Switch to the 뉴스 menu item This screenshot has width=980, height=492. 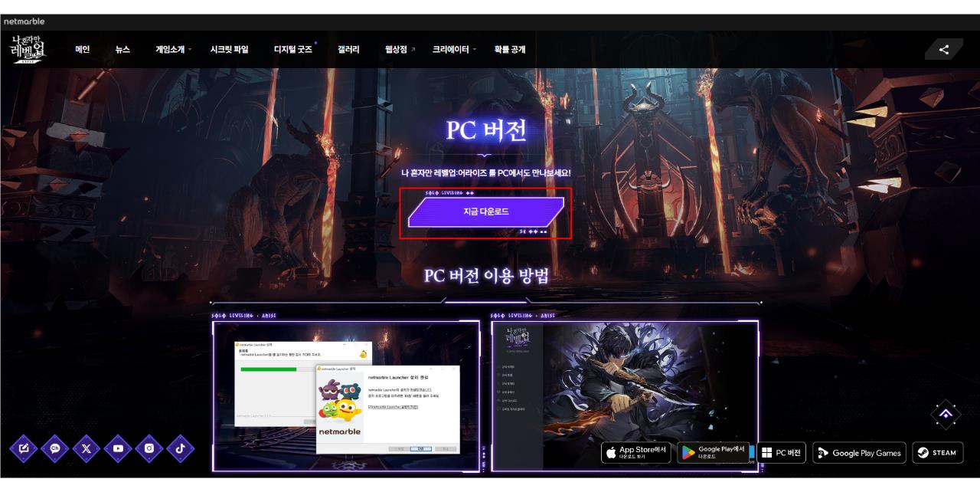[122, 48]
